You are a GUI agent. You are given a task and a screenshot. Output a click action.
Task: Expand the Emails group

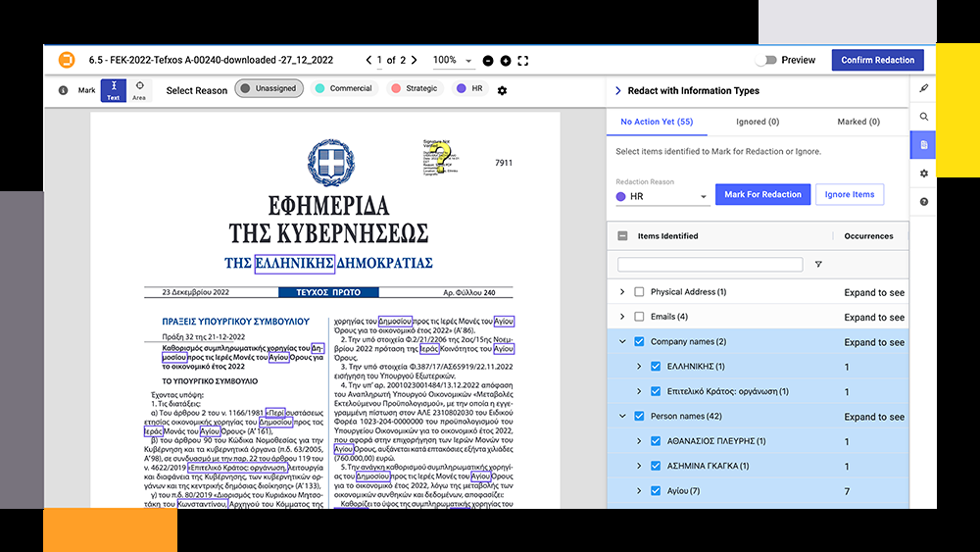click(622, 317)
